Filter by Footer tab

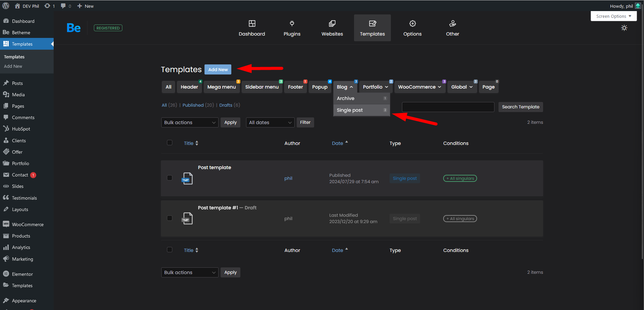(x=295, y=87)
